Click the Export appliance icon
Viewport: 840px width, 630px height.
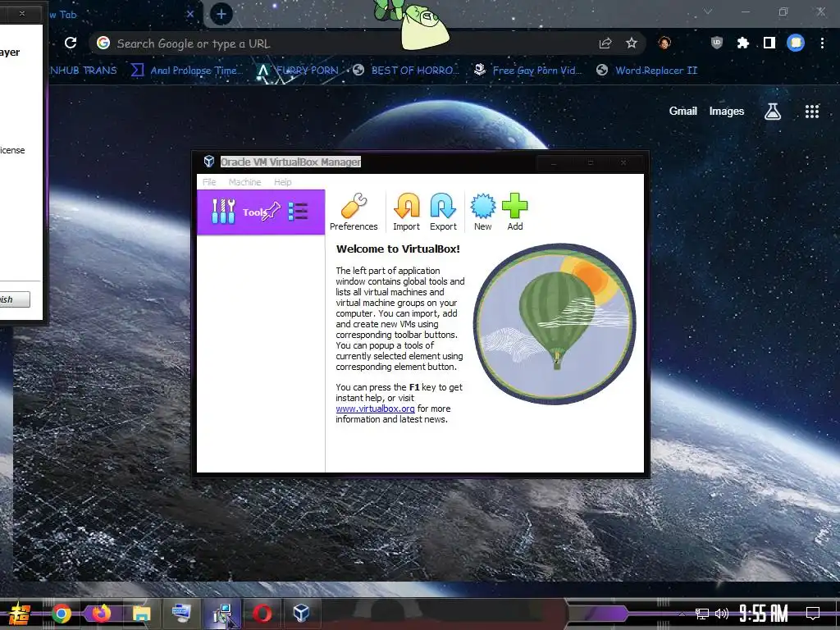[443, 212]
